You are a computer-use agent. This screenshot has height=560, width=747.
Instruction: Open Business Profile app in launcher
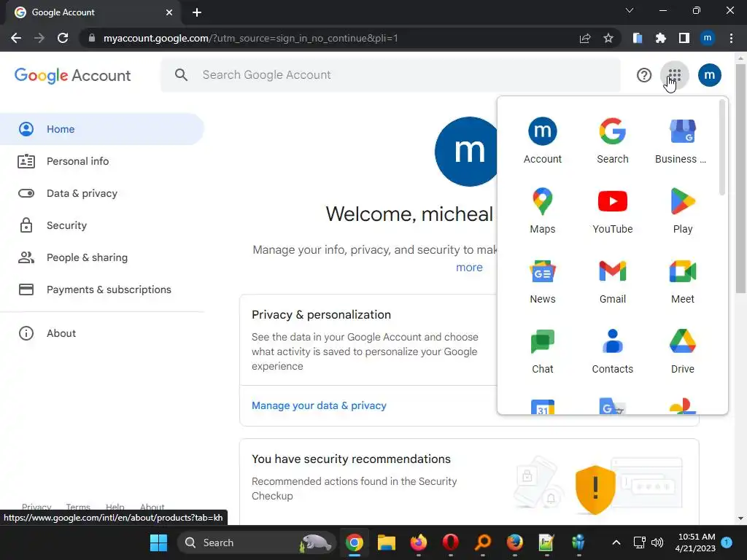click(682, 141)
